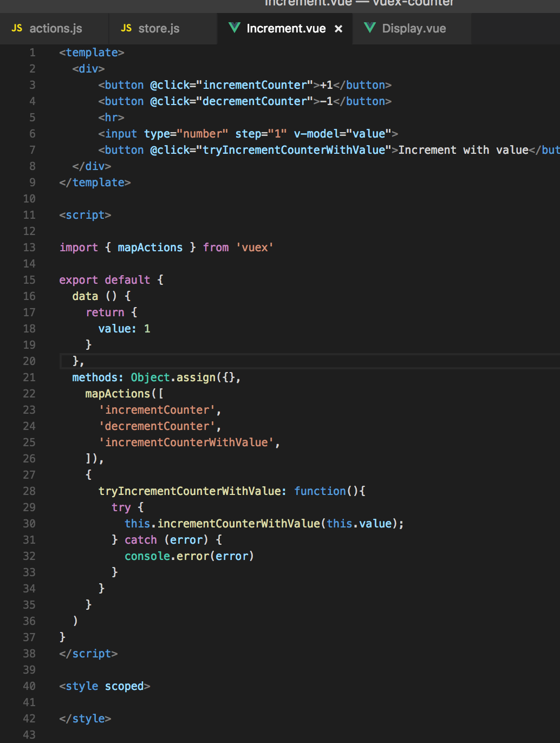
Task: Select the Increment.vue tab
Action: point(285,28)
